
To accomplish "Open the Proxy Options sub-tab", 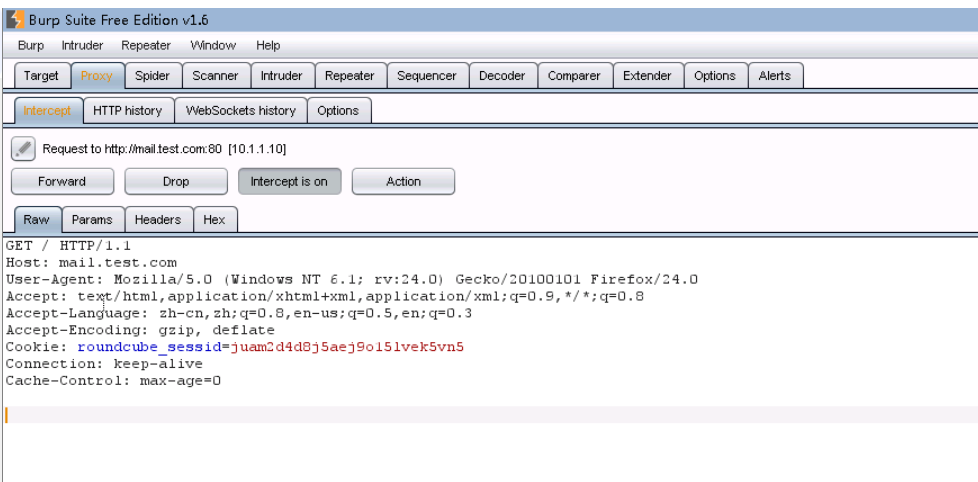I will pyautogui.click(x=338, y=110).
